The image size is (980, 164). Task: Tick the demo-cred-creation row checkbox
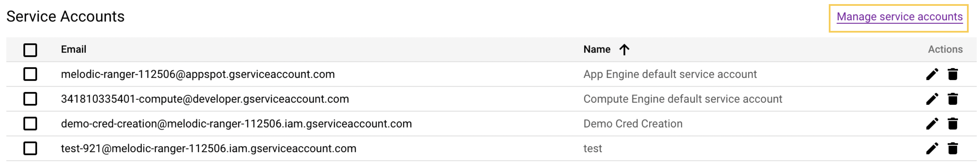click(30, 124)
